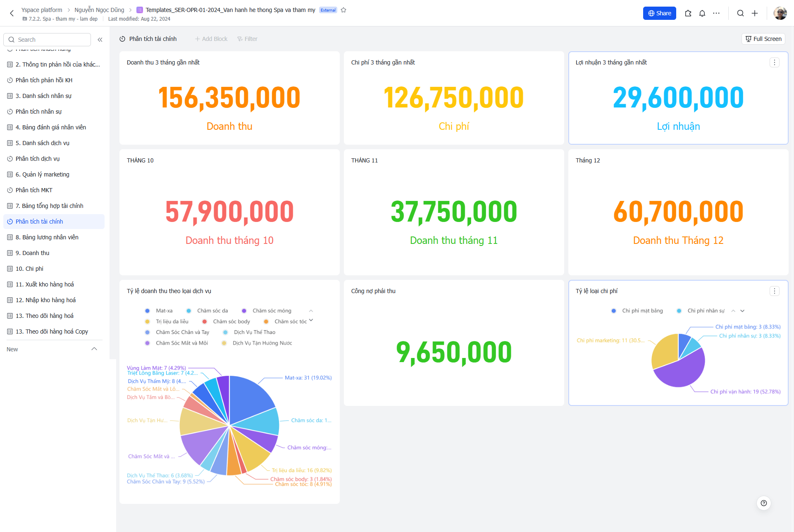Image resolution: width=794 pixels, height=532 pixels.
Task: Open 6. Quản lý marketing page
Action: [54, 174]
